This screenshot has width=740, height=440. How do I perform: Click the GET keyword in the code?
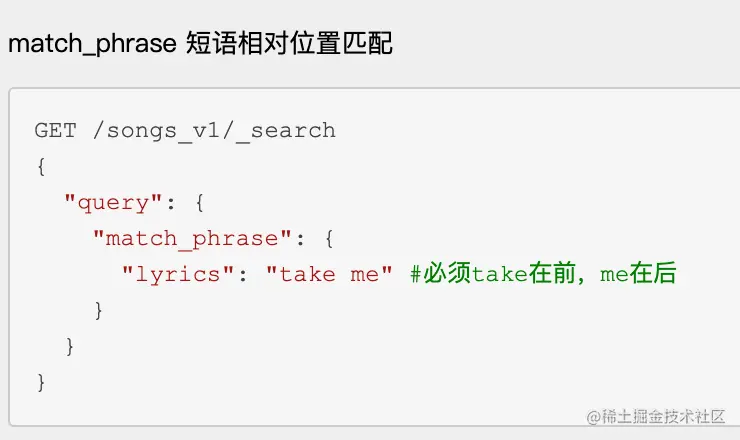point(55,130)
